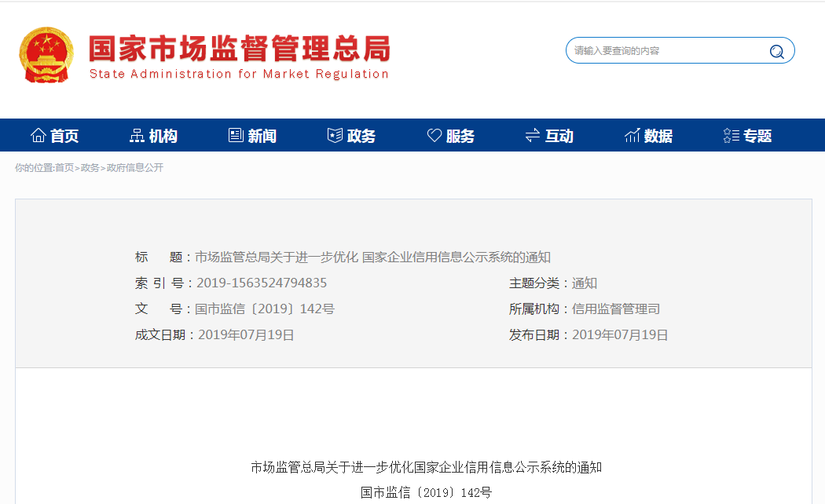Click the index number 2019-1563524794835
825x504 pixels.
pyautogui.click(x=262, y=283)
